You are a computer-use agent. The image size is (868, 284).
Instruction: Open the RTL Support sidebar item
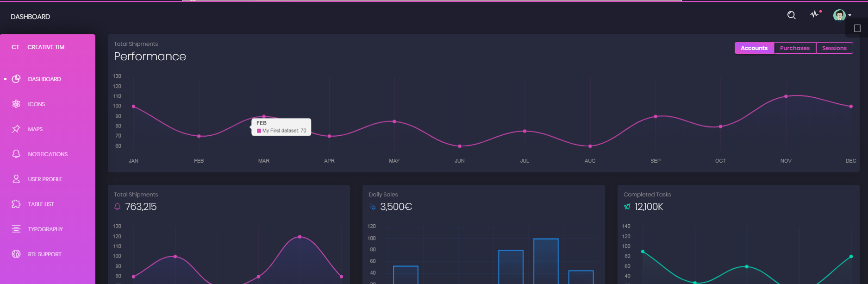point(44,254)
